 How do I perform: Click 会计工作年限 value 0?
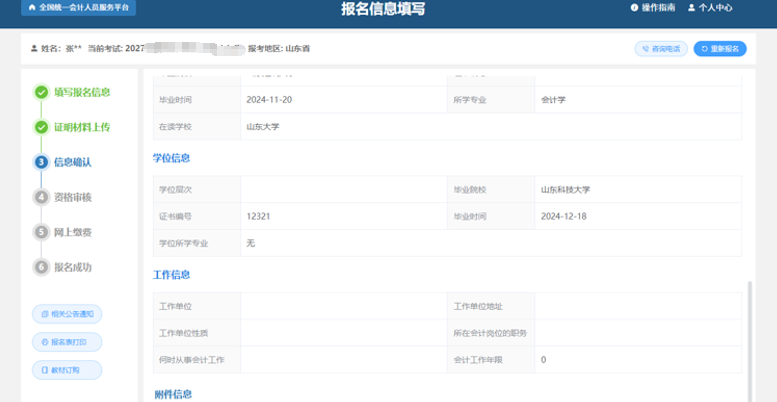click(544, 360)
